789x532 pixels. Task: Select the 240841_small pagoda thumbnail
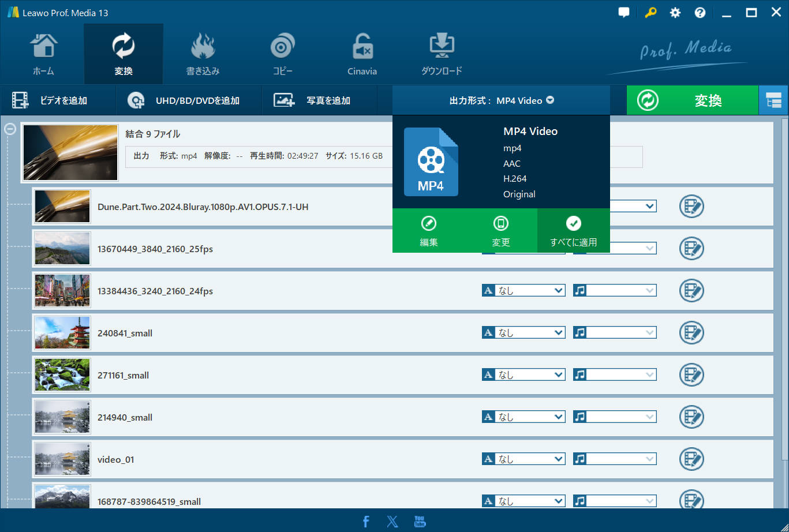coord(62,333)
